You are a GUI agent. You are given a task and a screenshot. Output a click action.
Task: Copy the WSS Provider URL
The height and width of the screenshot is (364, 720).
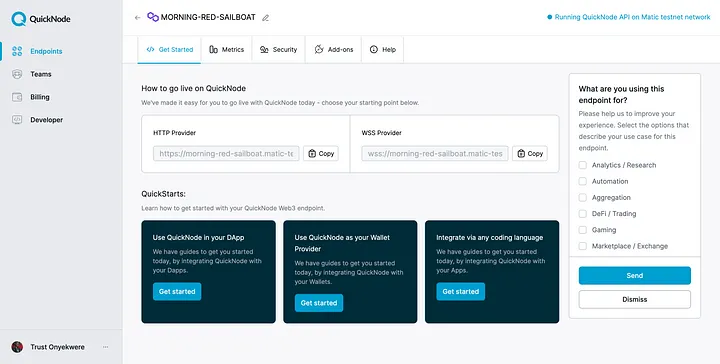click(x=530, y=154)
